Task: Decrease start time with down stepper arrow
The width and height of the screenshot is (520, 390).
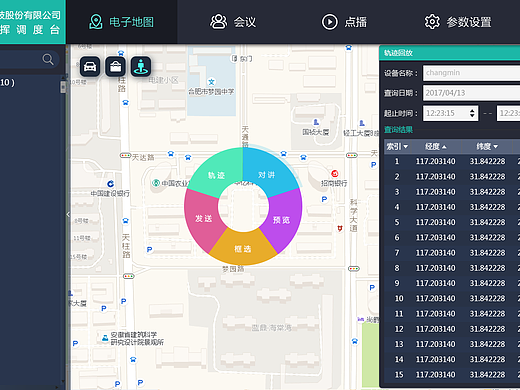Action: tap(472, 116)
